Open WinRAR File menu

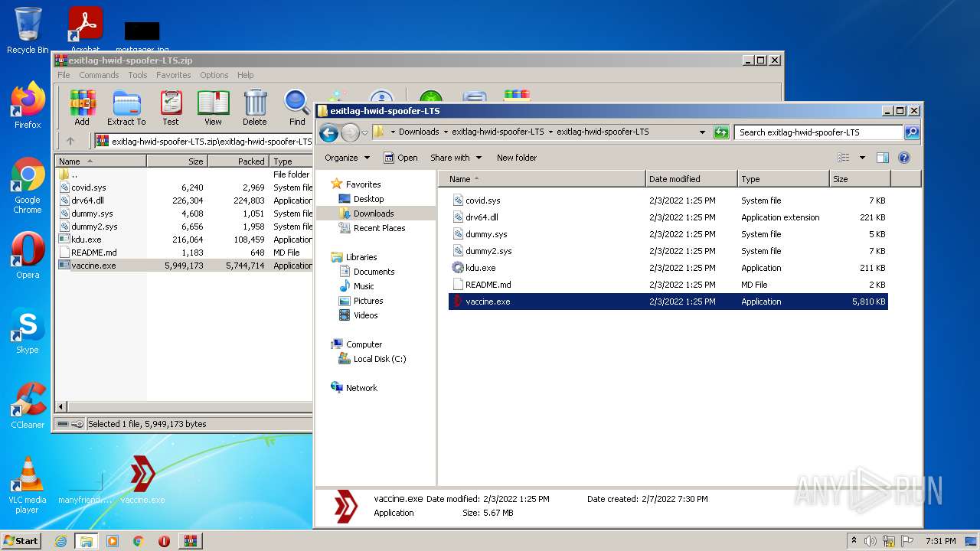click(64, 75)
